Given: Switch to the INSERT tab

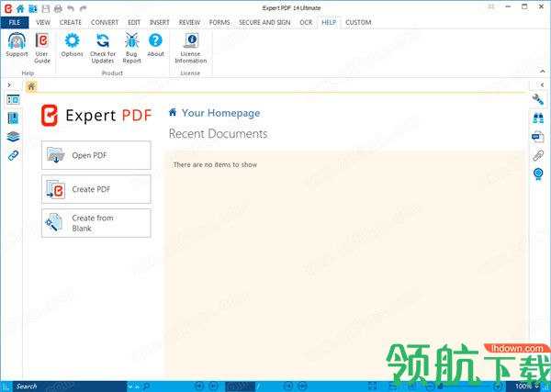Looking at the screenshot, I should pyautogui.click(x=160, y=22).
